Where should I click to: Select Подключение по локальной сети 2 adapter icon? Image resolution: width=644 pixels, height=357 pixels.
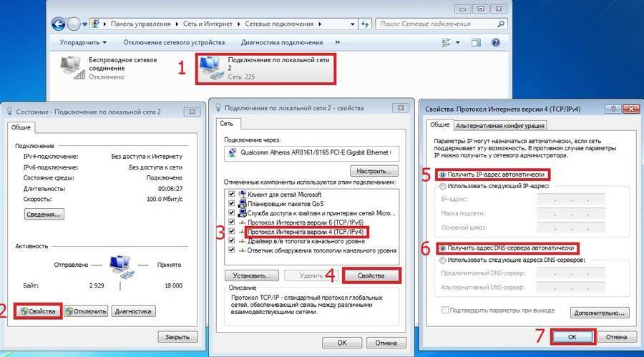212,69
